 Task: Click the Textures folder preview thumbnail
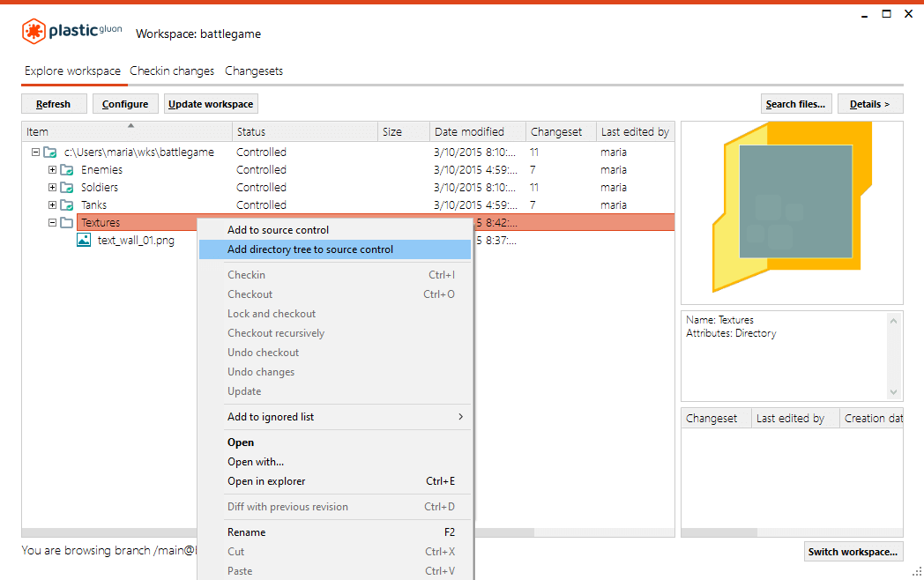(x=792, y=207)
